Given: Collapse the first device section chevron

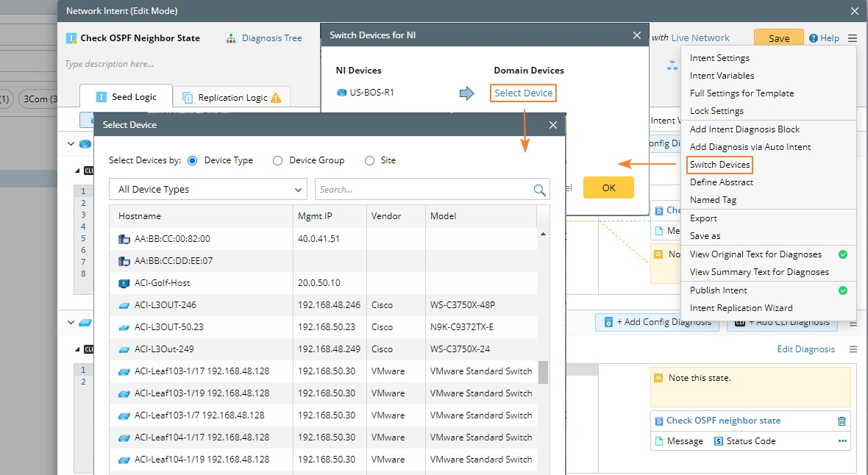Looking at the screenshot, I should (71, 144).
